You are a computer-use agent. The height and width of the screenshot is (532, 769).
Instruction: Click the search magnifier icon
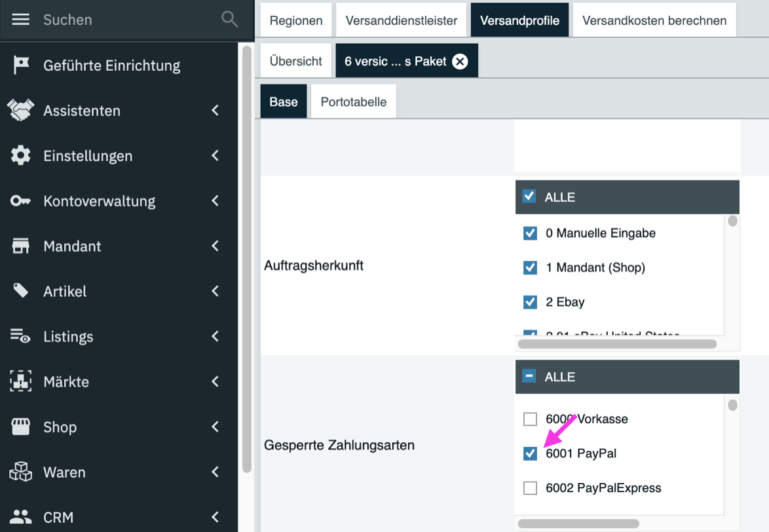(229, 20)
